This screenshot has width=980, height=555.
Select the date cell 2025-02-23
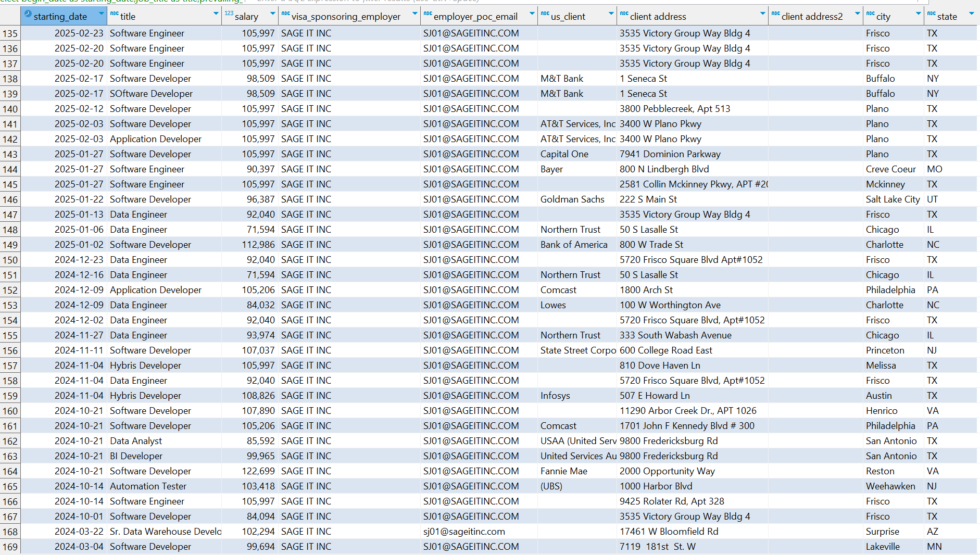(64, 33)
